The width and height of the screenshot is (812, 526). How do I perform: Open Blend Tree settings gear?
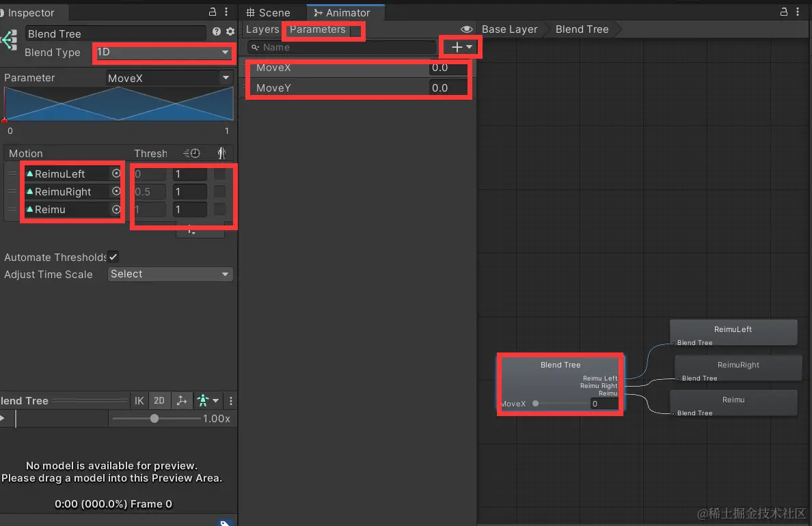pos(230,31)
